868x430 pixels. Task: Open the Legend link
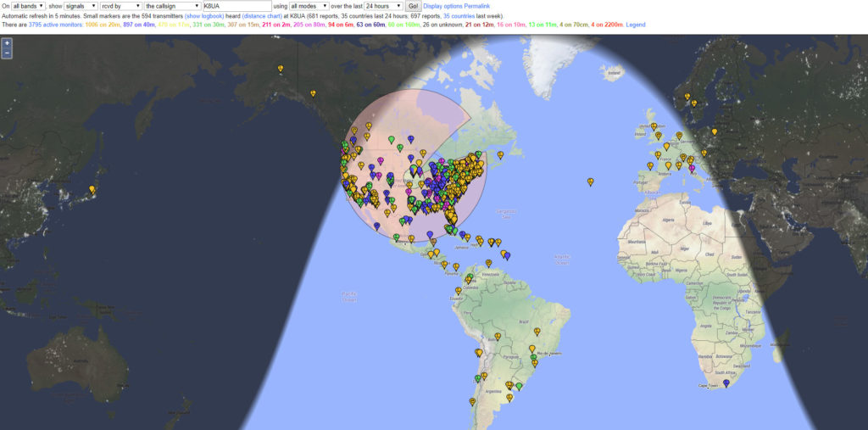click(636, 25)
